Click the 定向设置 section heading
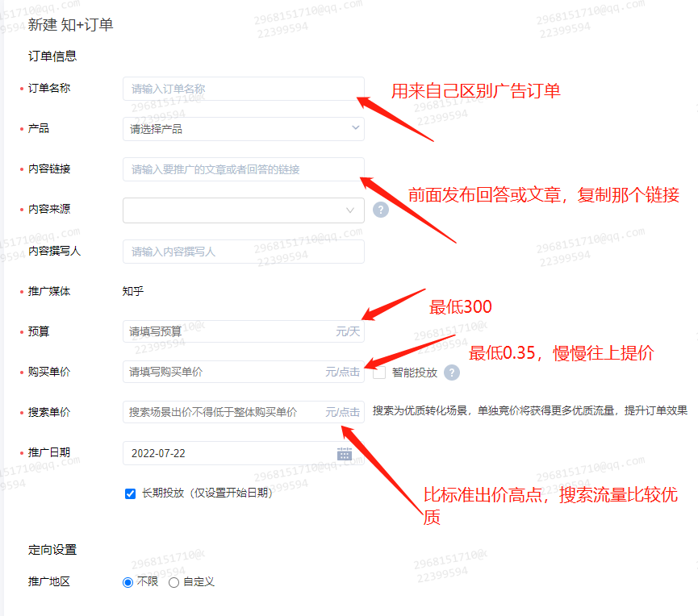The width and height of the screenshot is (698, 616). (x=52, y=550)
